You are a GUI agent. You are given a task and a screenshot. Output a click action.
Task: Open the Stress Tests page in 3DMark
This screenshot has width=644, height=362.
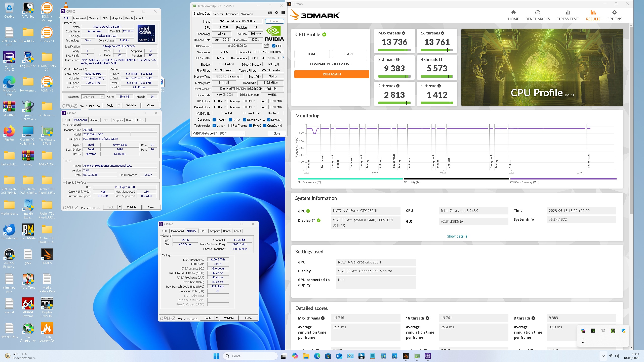pyautogui.click(x=568, y=15)
